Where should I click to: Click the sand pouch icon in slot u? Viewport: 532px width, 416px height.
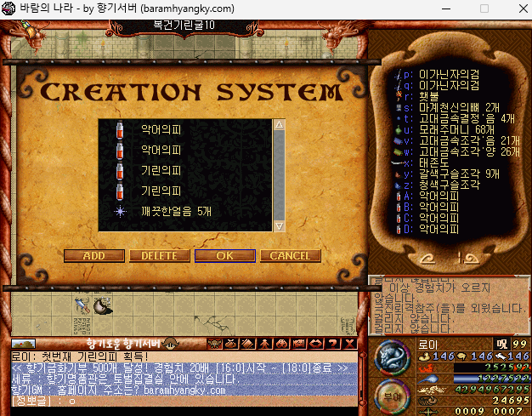coord(399,129)
